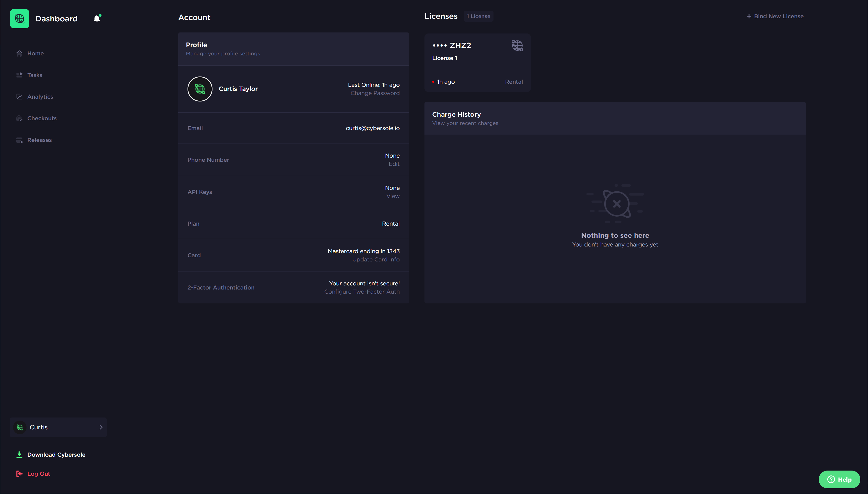Expand the Curtis account chevron
The width and height of the screenshot is (868, 494).
tap(101, 427)
